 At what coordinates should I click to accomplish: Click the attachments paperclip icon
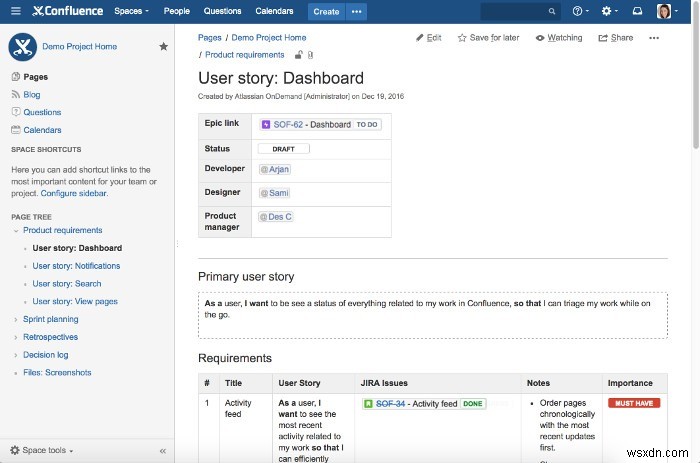point(310,55)
